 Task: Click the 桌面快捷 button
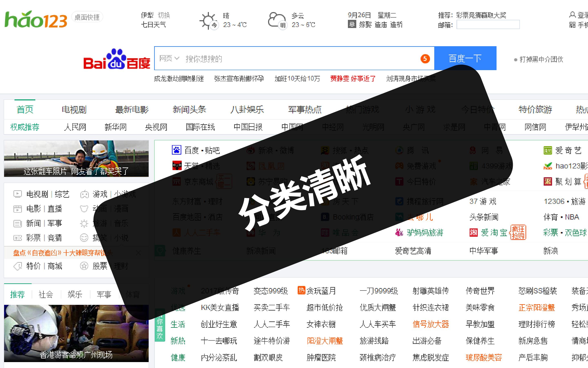click(x=87, y=17)
